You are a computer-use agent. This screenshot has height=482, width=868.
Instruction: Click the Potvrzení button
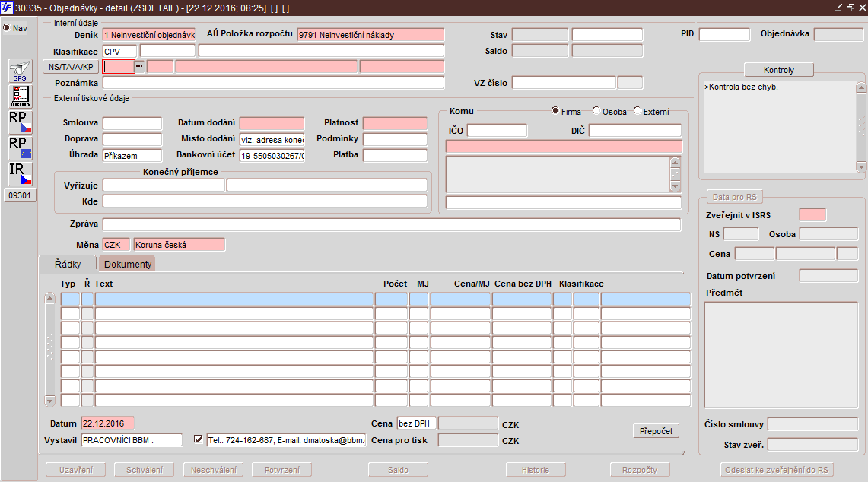point(281,470)
